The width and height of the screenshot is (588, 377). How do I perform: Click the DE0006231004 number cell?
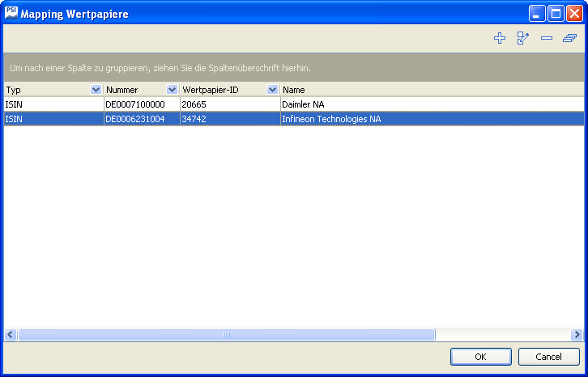[x=135, y=119]
